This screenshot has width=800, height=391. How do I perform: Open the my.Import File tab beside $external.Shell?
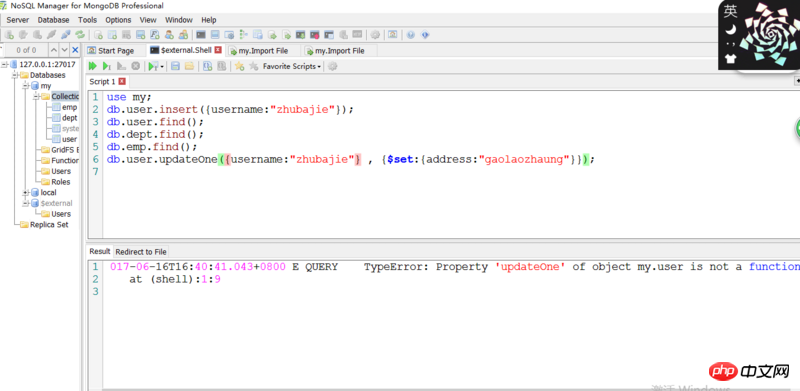263,51
